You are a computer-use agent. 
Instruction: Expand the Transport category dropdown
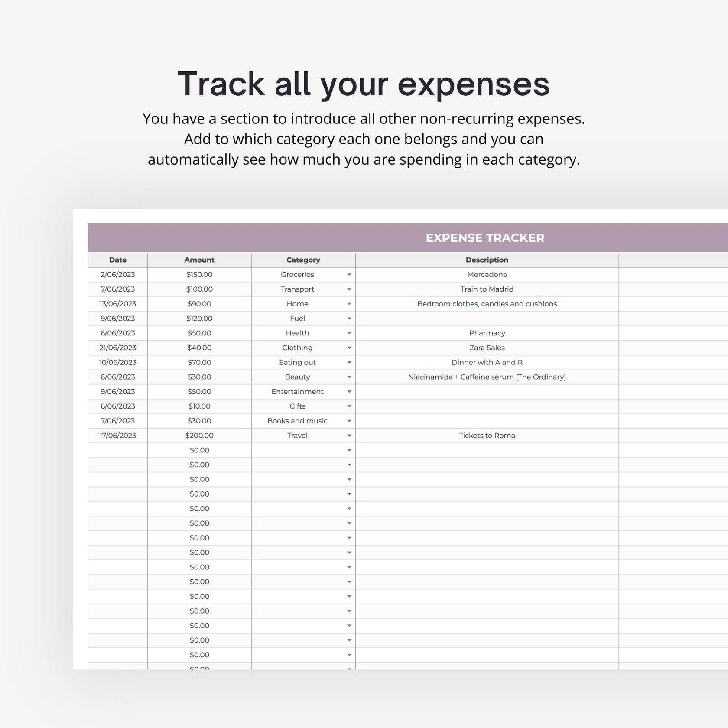pyautogui.click(x=349, y=289)
